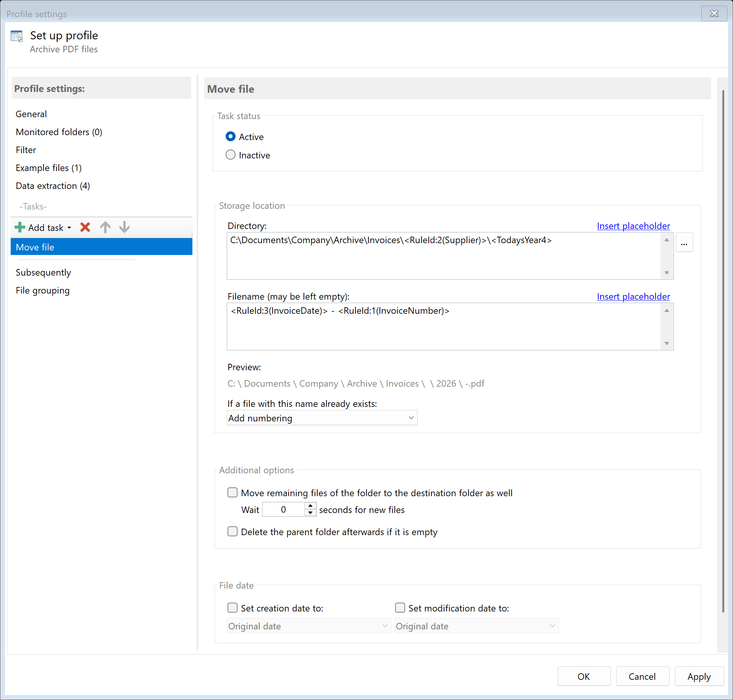This screenshot has width=733, height=700.
Task: Browse for a directory with the ellipsis button
Action: pyautogui.click(x=684, y=242)
